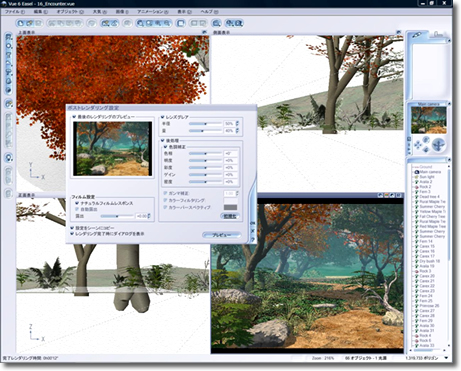Viewport: 461px width, 371px height.
Task: Select the material tab with pencil icon
Action: pos(417,35)
